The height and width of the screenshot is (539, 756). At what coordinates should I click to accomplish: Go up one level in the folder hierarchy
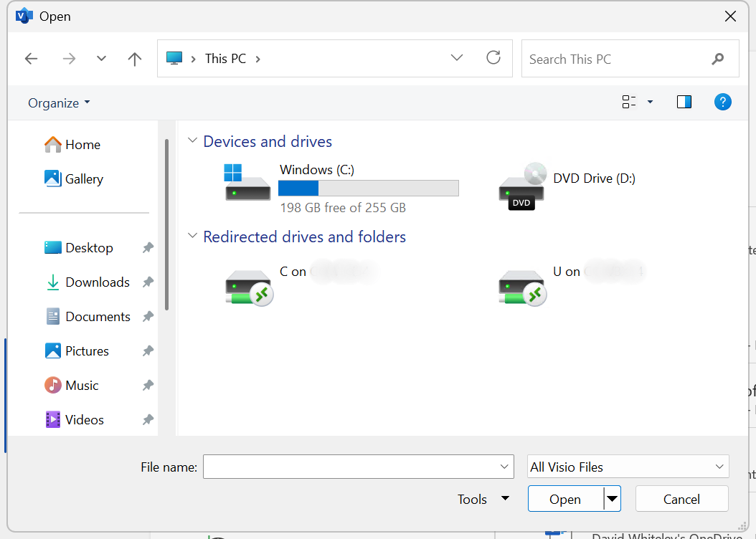coord(134,58)
